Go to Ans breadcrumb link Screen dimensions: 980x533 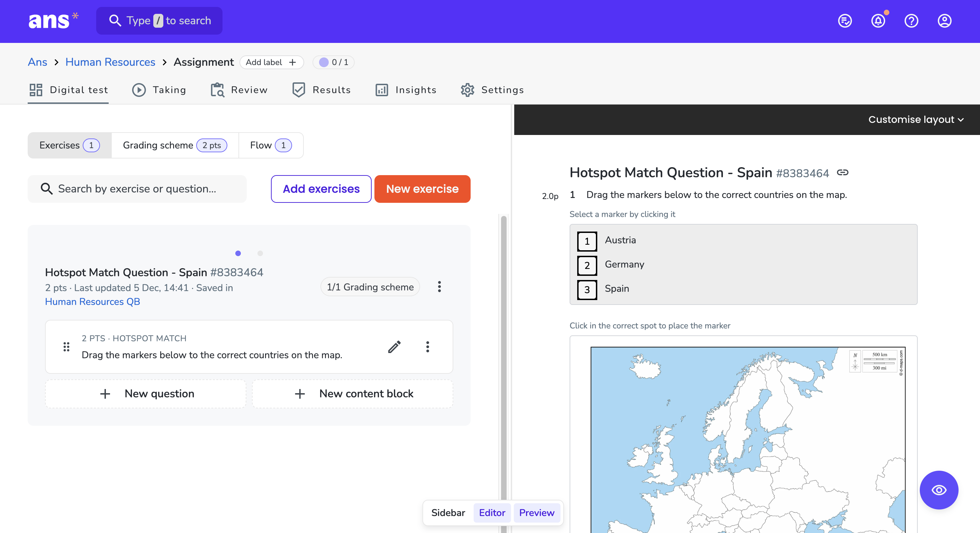pos(37,62)
